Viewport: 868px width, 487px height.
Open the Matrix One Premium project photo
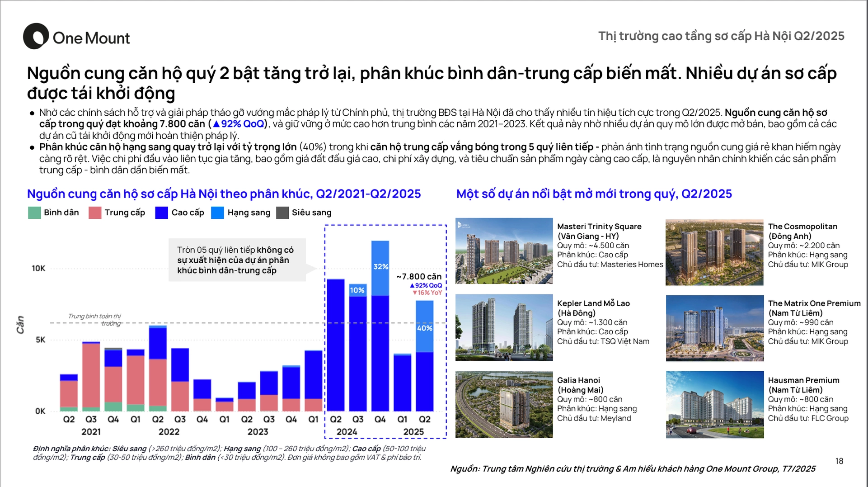point(715,328)
